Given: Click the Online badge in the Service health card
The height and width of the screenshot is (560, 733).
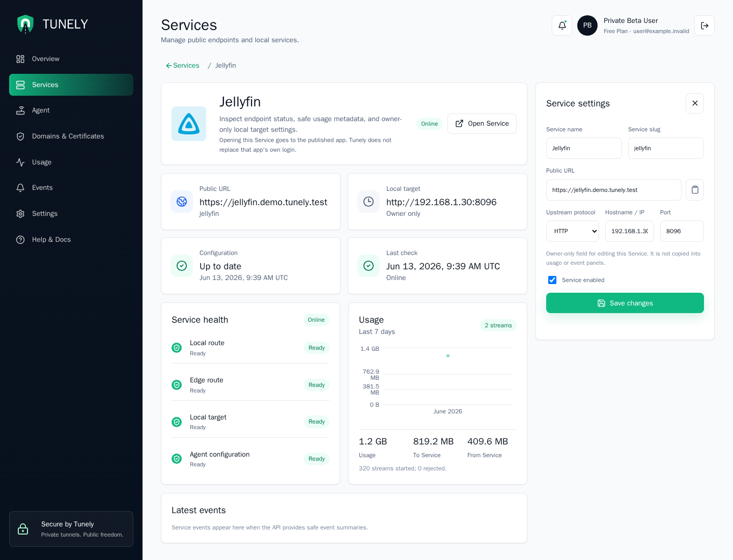Looking at the screenshot, I should coord(316,320).
